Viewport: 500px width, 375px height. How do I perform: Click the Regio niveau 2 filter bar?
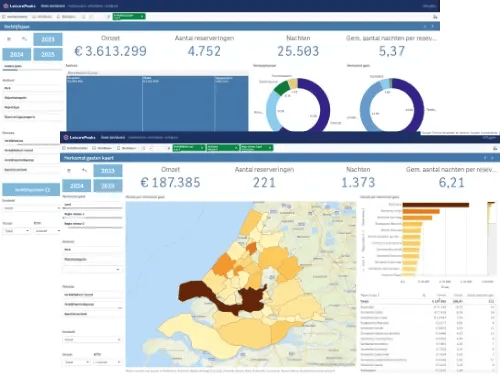(92, 224)
